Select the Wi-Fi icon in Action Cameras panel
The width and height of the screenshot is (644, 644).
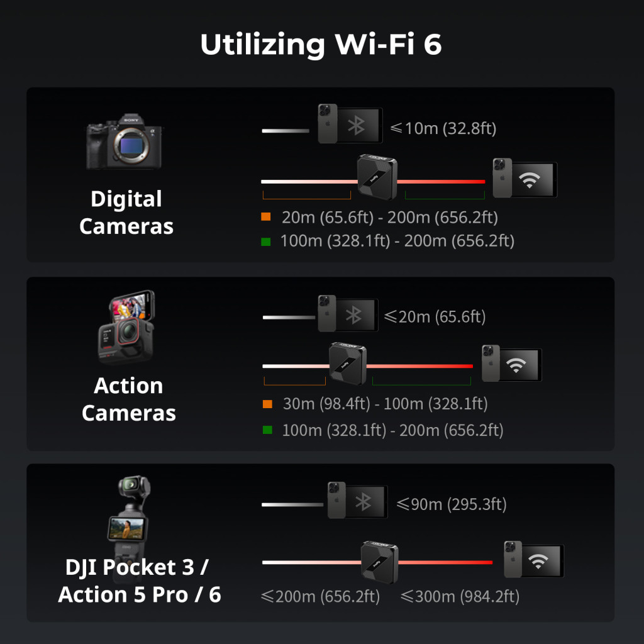(517, 365)
